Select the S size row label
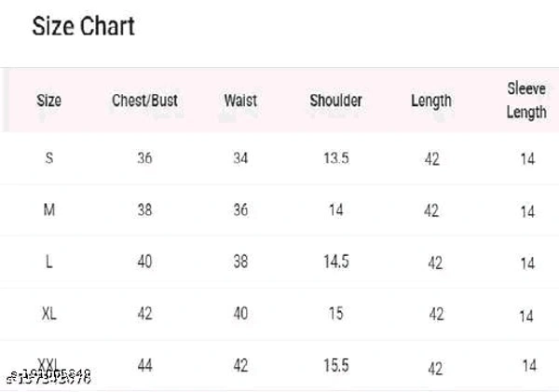 point(49,158)
